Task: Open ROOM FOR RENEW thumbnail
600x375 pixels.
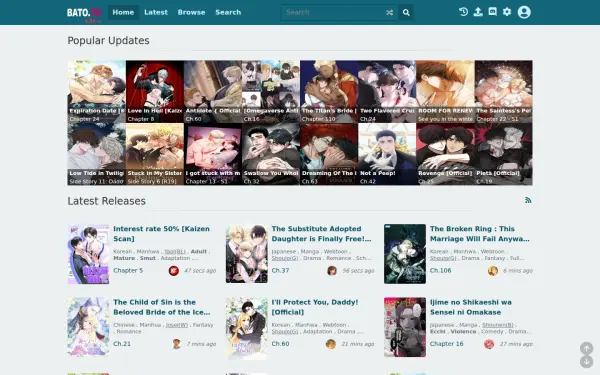Action: point(445,91)
